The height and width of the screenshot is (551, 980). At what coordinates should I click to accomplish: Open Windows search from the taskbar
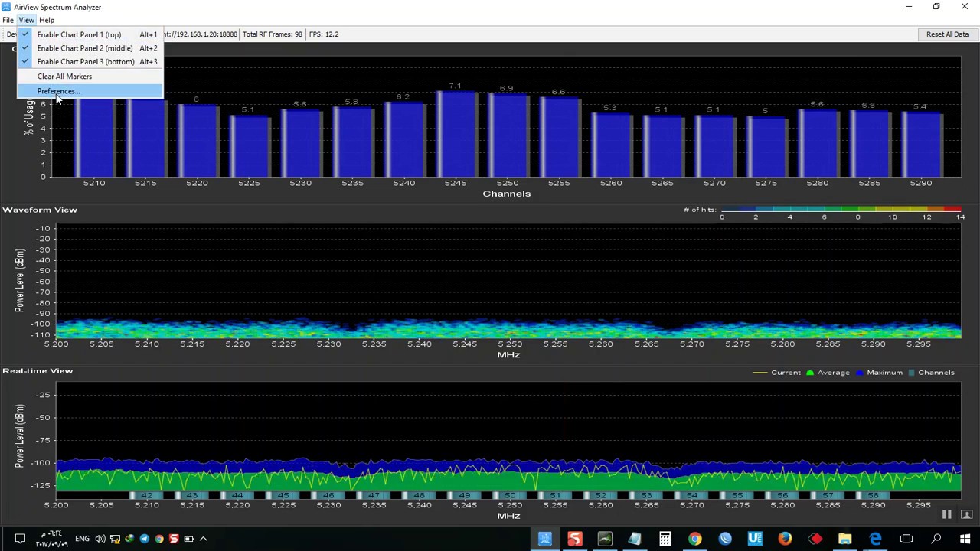pos(936,539)
